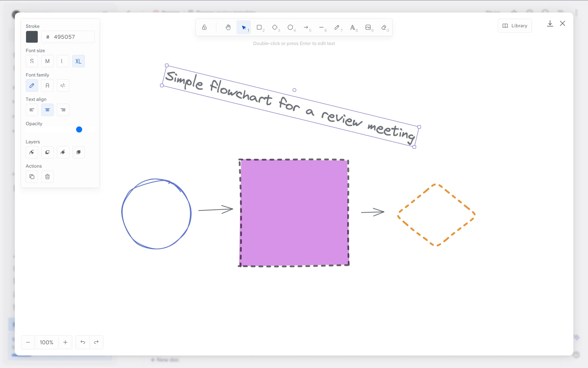Delete the selected text element
Viewport: 588px width, 368px height.
pos(47,177)
